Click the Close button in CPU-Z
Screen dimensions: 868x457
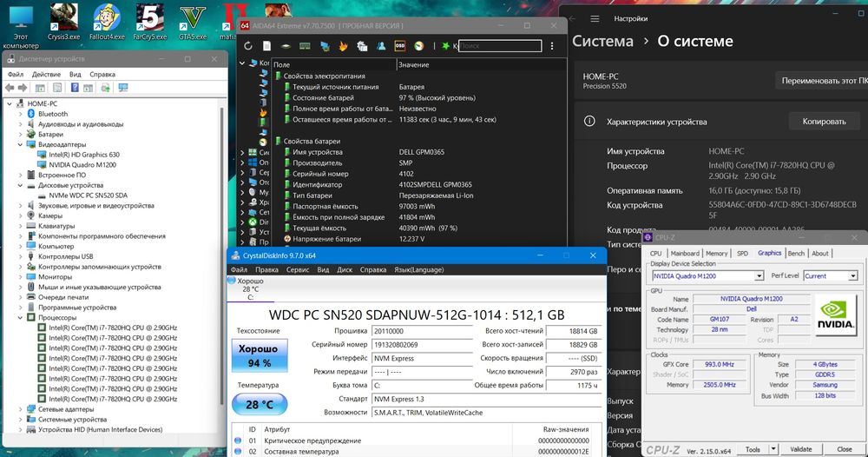coord(845,449)
